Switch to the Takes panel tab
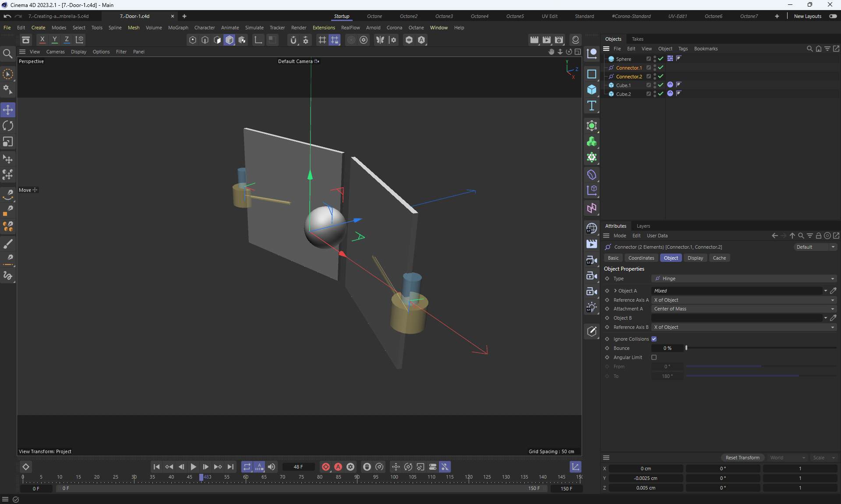 (x=637, y=39)
